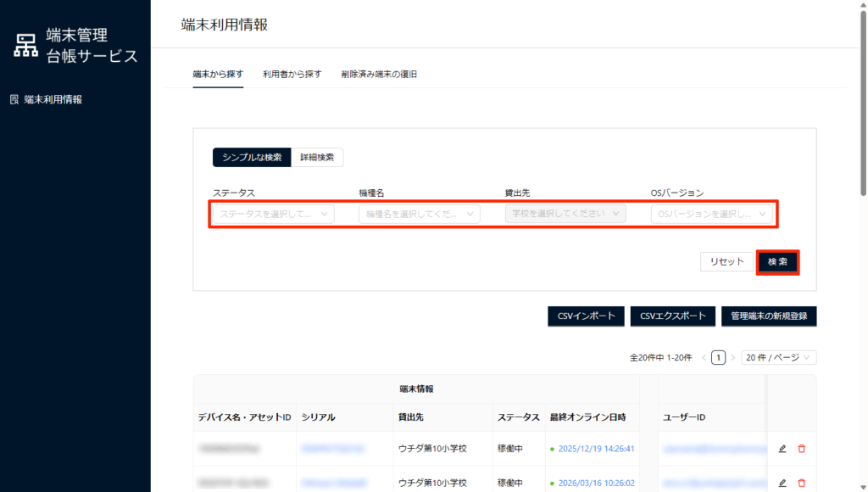Open the OSバージョン dropdown
The width and height of the screenshot is (868, 492).
pos(713,215)
